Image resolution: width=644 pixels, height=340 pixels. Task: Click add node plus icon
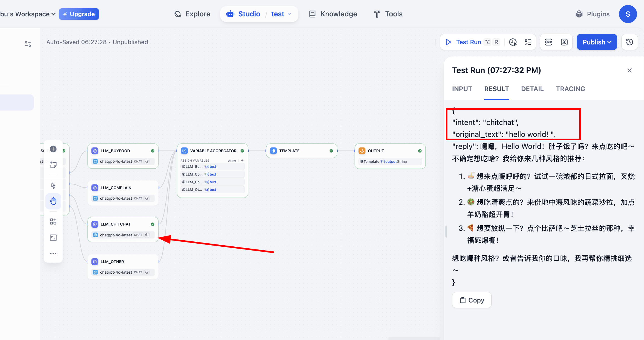tap(53, 149)
